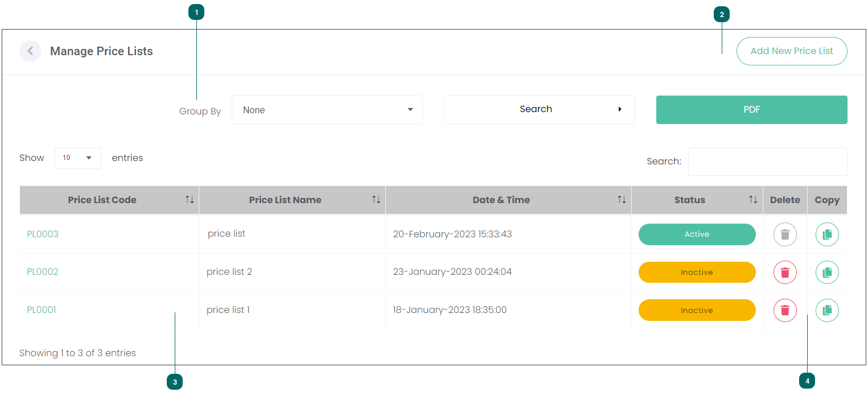Image resolution: width=868 pixels, height=396 pixels.
Task: Copy price list PL0001 using copy icon
Action: (x=827, y=311)
